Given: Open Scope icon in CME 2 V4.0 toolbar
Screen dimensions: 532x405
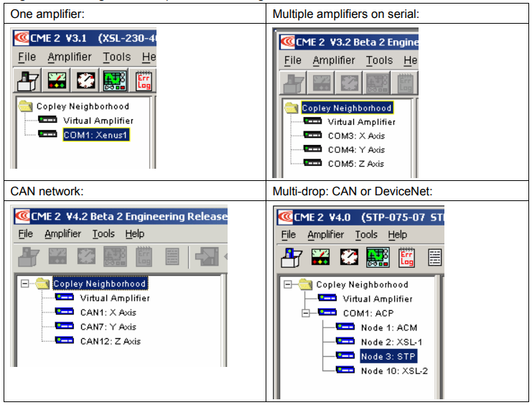Looking at the screenshot, I should pos(378,257).
